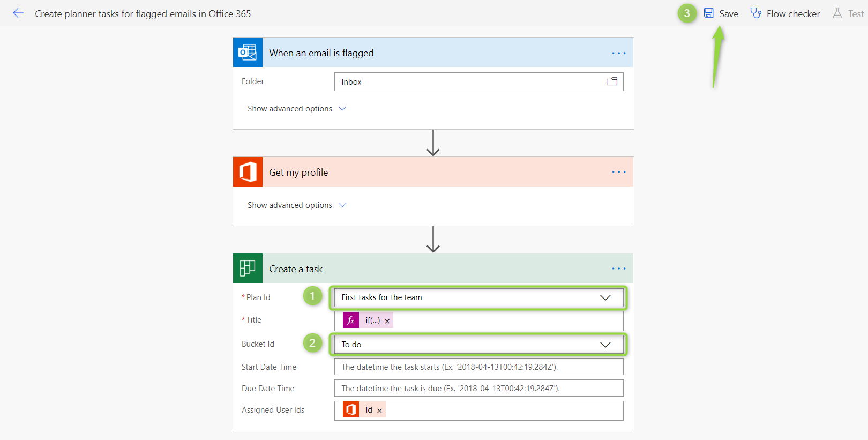This screenshot has height=440, width=868.
Task: Open ellipsis menu for Get my profile
Action: coord(619,172)
